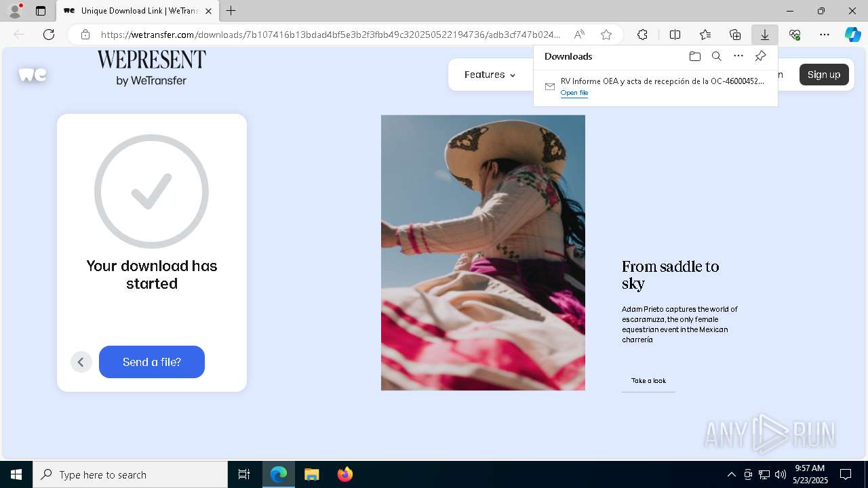Search downloads with magnifier icon

pos(717,56)
